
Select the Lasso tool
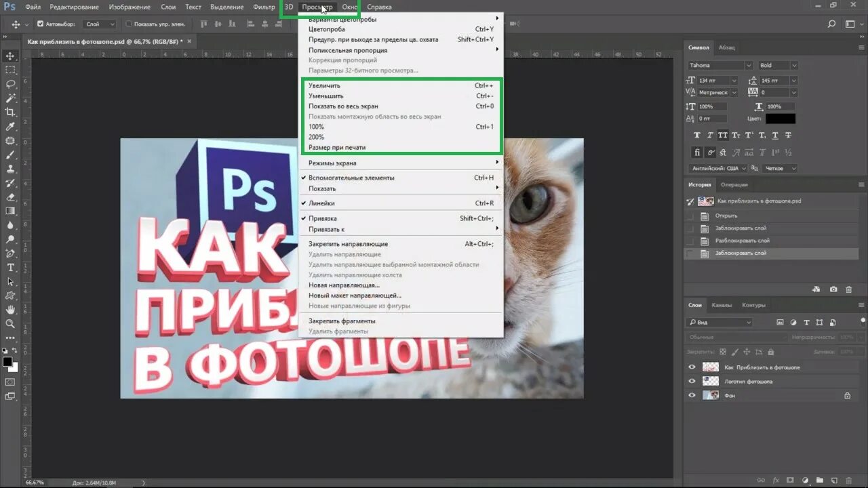click(10, 84)
